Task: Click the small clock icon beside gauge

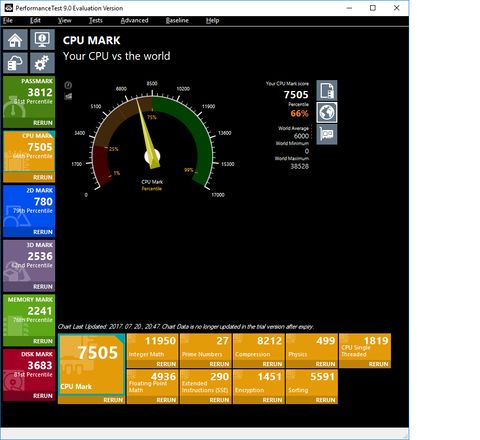Action: (x=68, y=85)
